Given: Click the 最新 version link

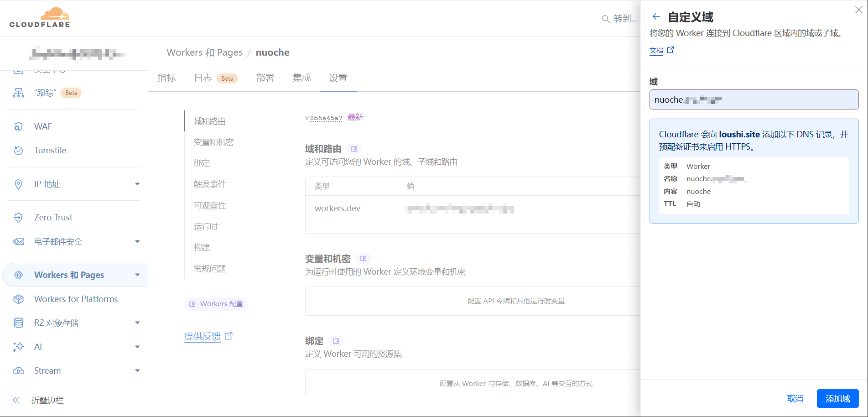Looking at the screenshot, I should pos(355,118).
